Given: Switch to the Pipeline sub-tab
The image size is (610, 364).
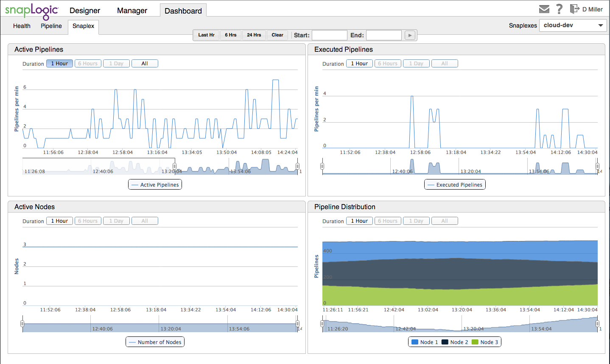Looking at the screenshot, I should 51,26.
